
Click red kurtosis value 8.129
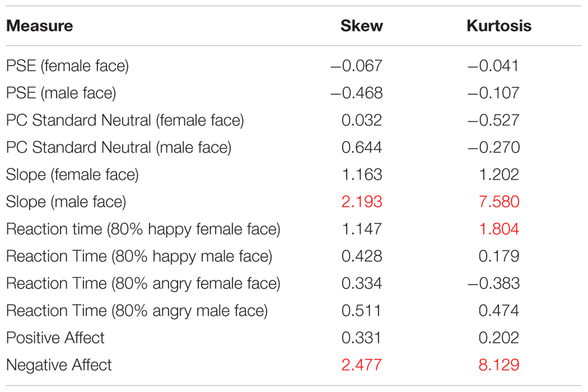pos(498,365)
